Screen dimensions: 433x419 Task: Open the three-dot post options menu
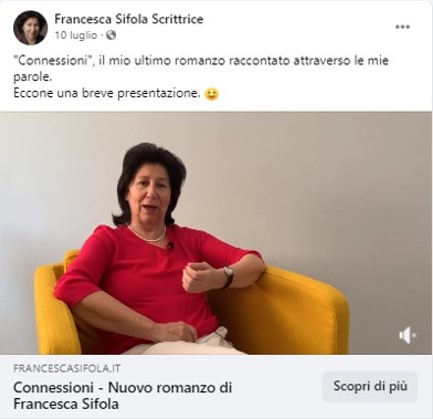(402, 27)
